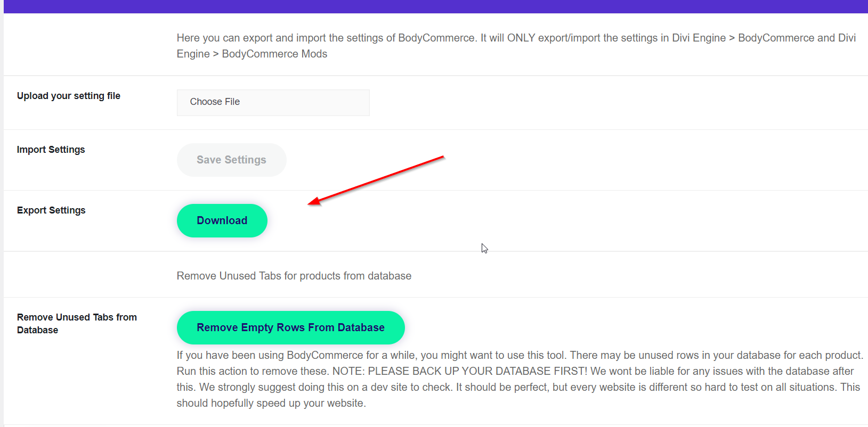This screenshot has height=427, width=868.
Task: Click the purple header bar at top
Action: click(x=434, y=6)
